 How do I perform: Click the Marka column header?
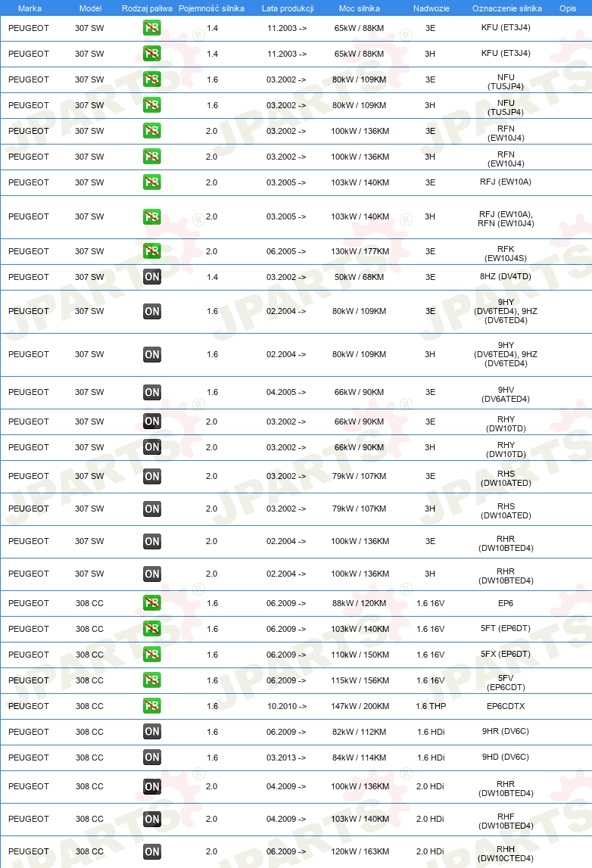(x=30, y=8)
